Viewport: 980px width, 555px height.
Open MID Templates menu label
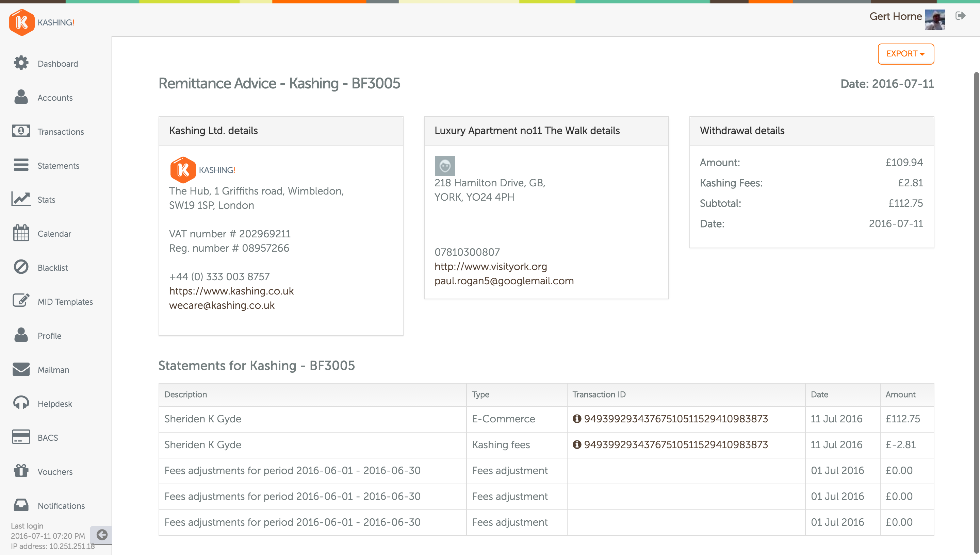(65, 302)
